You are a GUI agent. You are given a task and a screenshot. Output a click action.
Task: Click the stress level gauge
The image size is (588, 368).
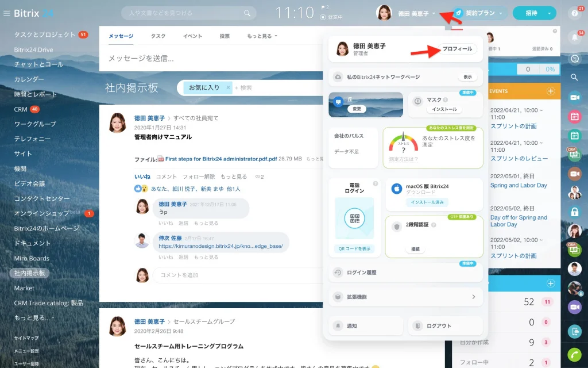[403, 144]
